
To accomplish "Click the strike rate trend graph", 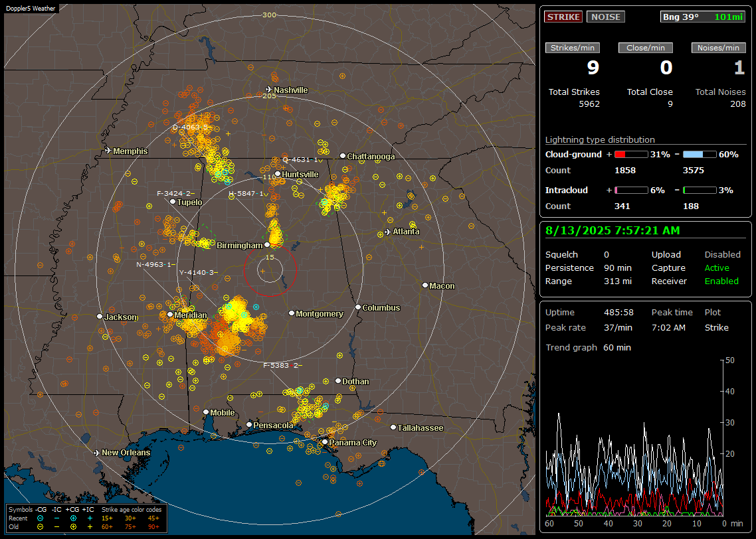I will 634,438.
